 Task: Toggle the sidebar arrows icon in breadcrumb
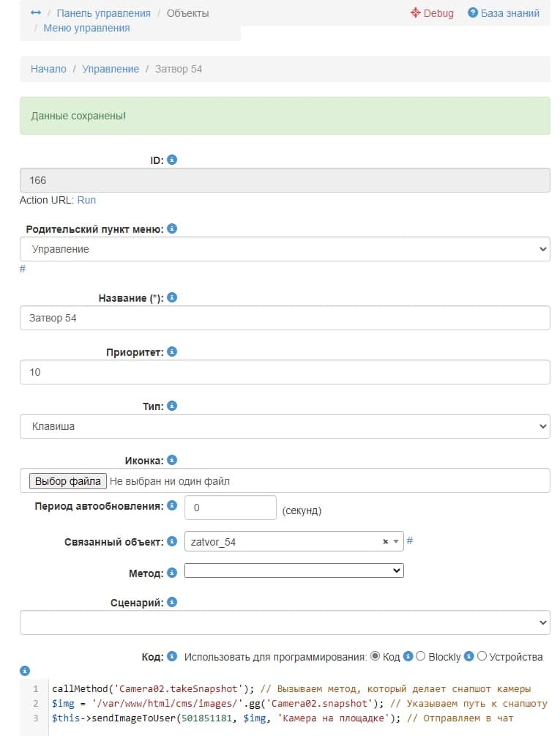(35, 13)
